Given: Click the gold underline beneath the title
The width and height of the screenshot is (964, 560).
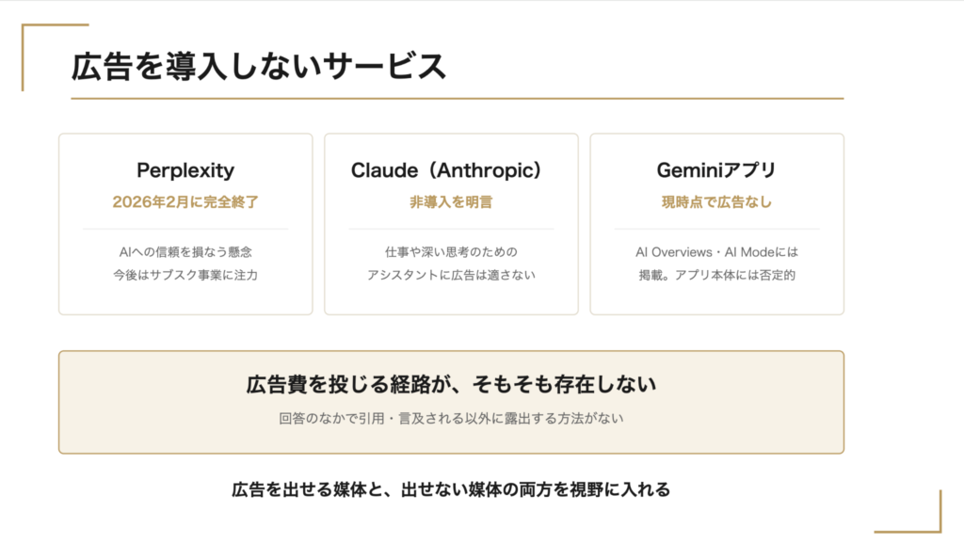Looking at the screenshot, I should pos(457,98).
